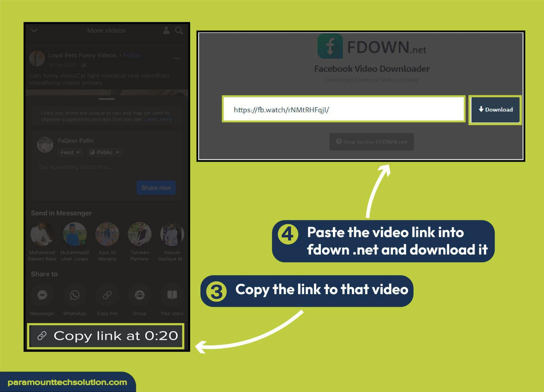544x392 pixels.
Task: Click the sheet drag handle above the share panel
Action: [106, 99]
